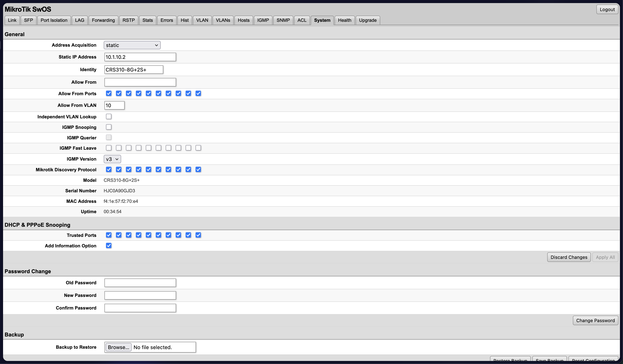Open the Address Acquisition dropdown
This screenshot has height=364, width=623.
(132, 45)
